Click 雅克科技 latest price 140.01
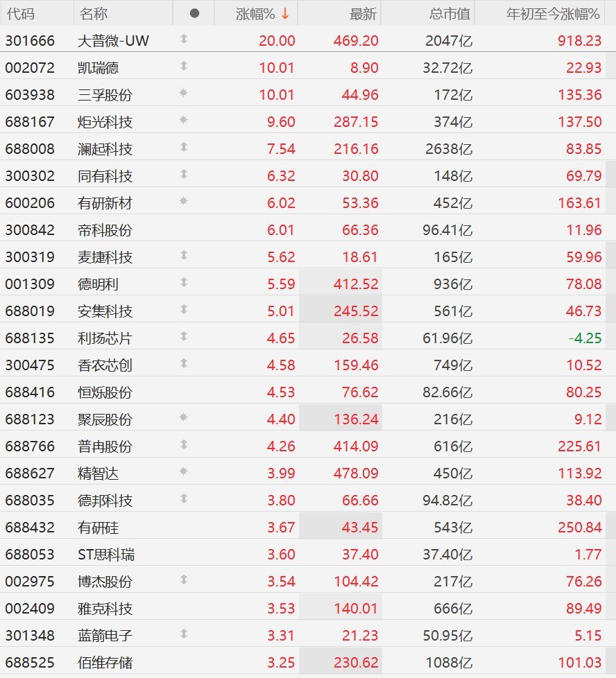616x678 pixels. point(356,609)
